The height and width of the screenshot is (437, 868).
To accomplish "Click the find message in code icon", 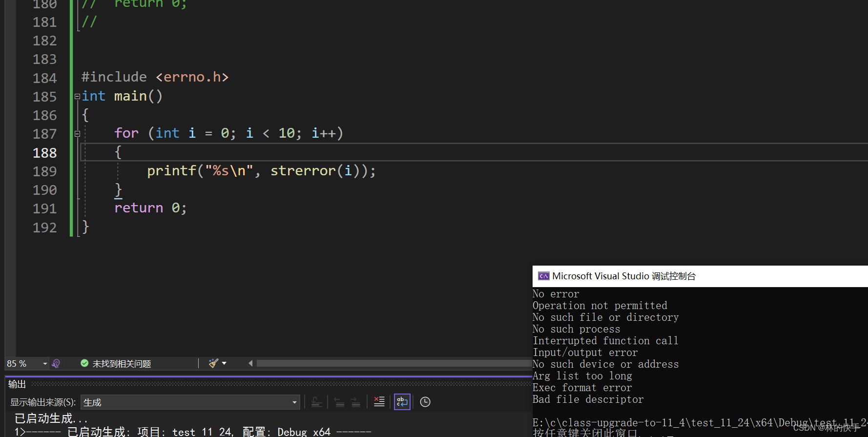I will (x=316, y=402).
